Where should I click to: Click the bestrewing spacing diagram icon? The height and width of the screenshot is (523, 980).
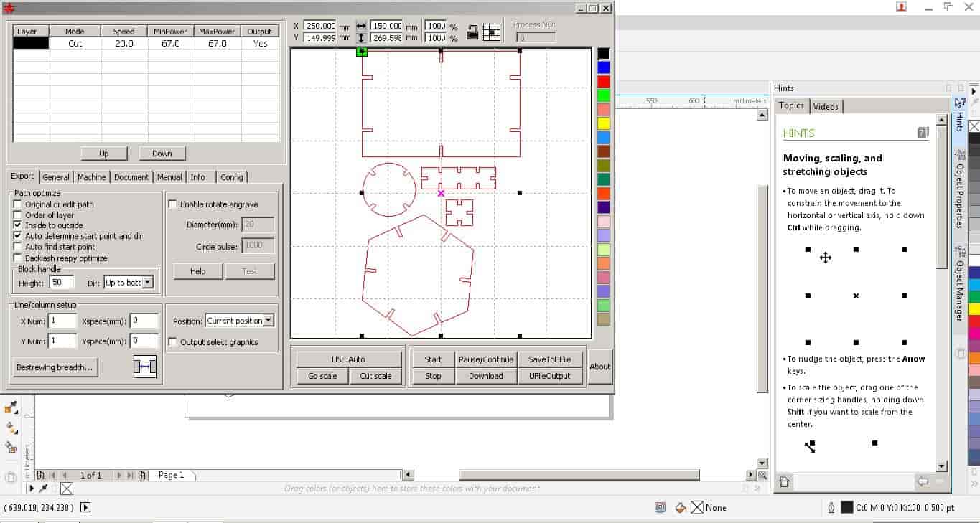click(x=145, y=367)
